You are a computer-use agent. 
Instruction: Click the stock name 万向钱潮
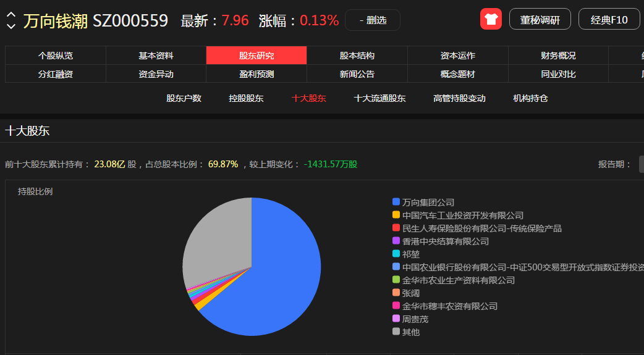(56, 20)
